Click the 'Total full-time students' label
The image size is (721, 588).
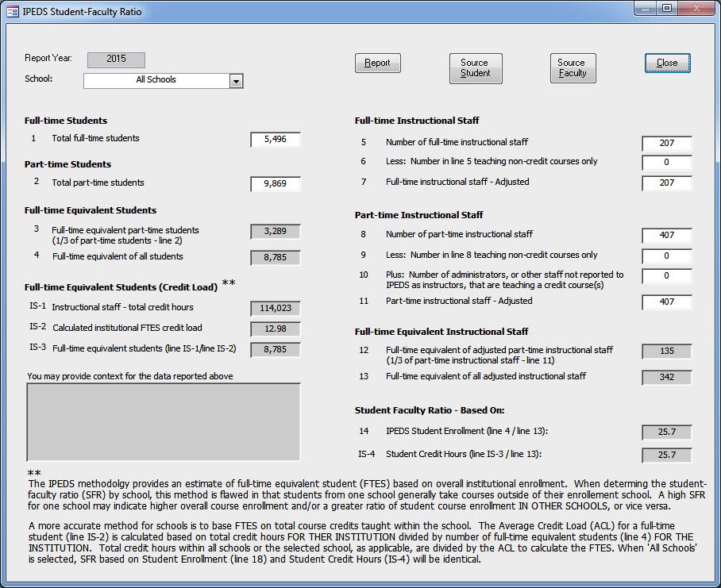(x=95, y=138)
